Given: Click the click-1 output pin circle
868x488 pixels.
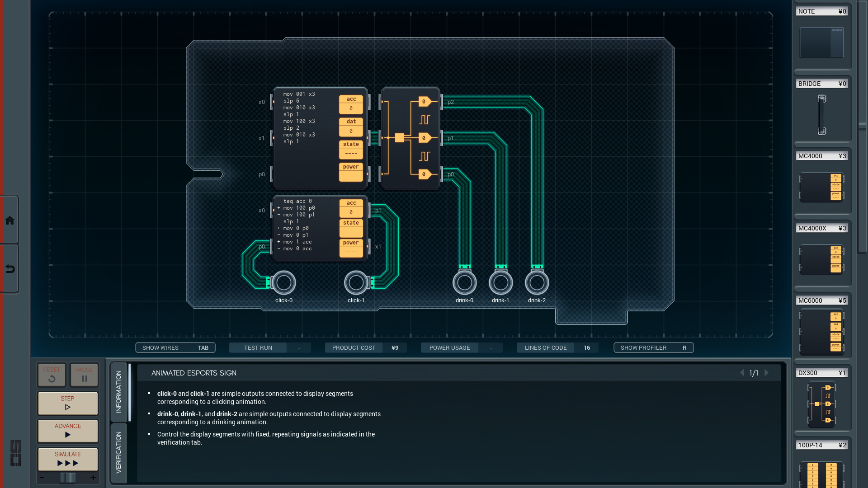Looking at the screenshot, I should pyautogui.click(x=356, y=282).
